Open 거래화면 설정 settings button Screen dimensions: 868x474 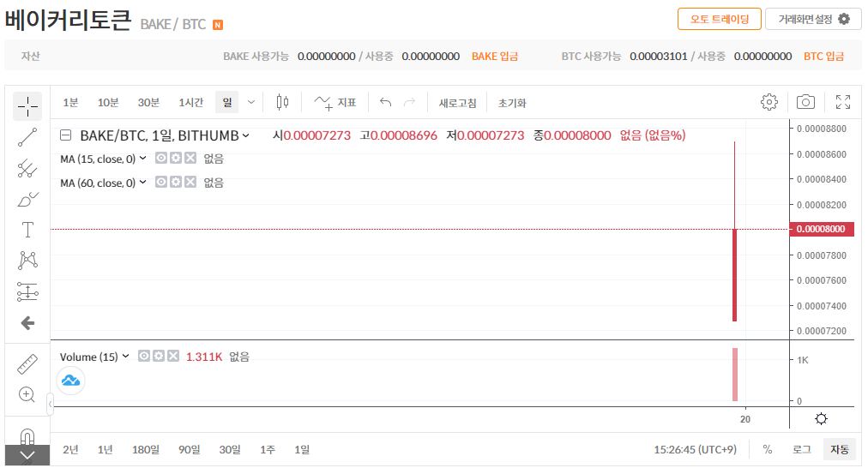coord(813,19)
